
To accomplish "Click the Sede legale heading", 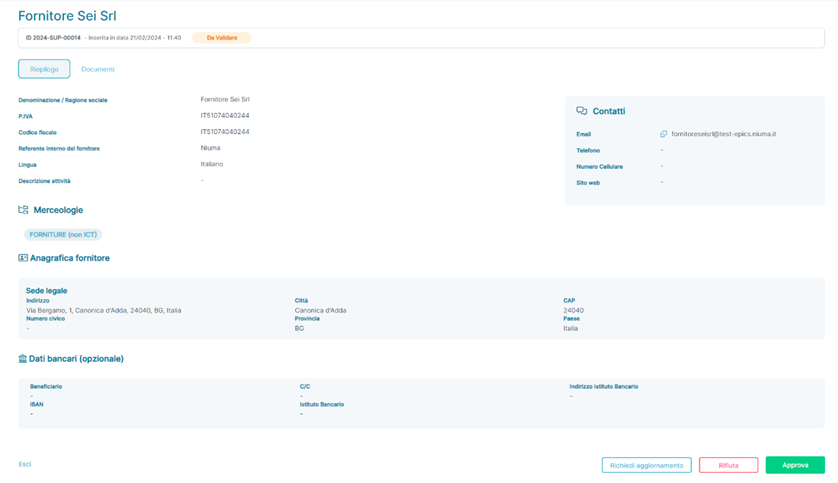I will click(x=46, y=291).
